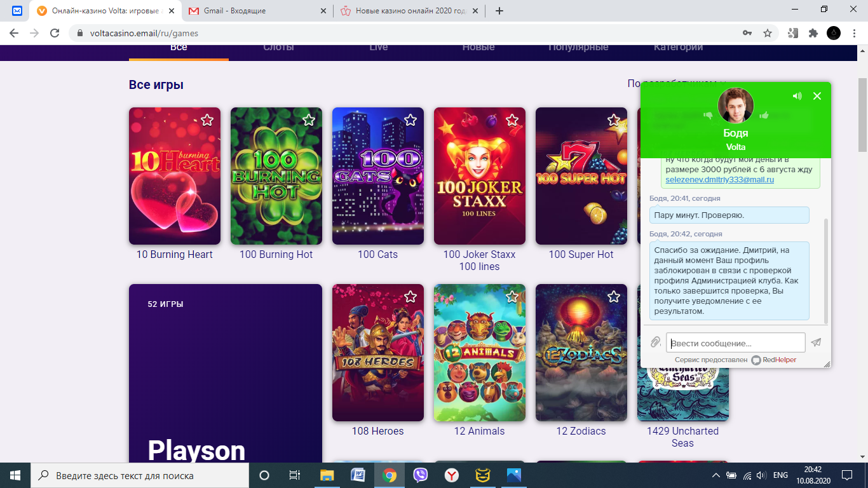The width and height of the screenshot is (868, 488).
Task: Open the Chrome three-dot menu
Action: (x=853, y=33)
